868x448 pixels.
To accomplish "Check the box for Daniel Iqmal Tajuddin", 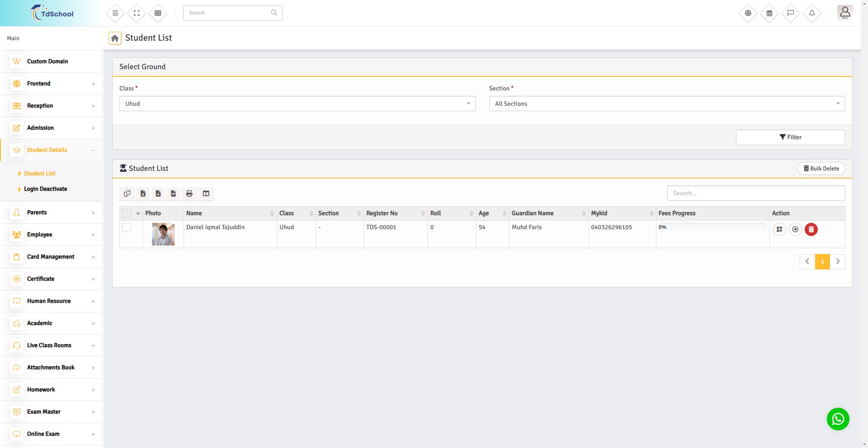I will (x=127, y=227).
